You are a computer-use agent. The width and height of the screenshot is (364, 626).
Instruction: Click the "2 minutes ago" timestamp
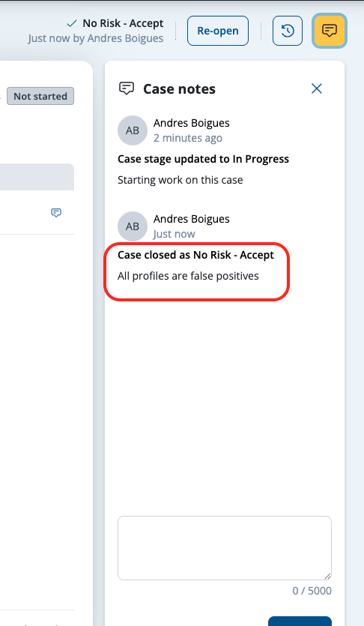(188, 138)
